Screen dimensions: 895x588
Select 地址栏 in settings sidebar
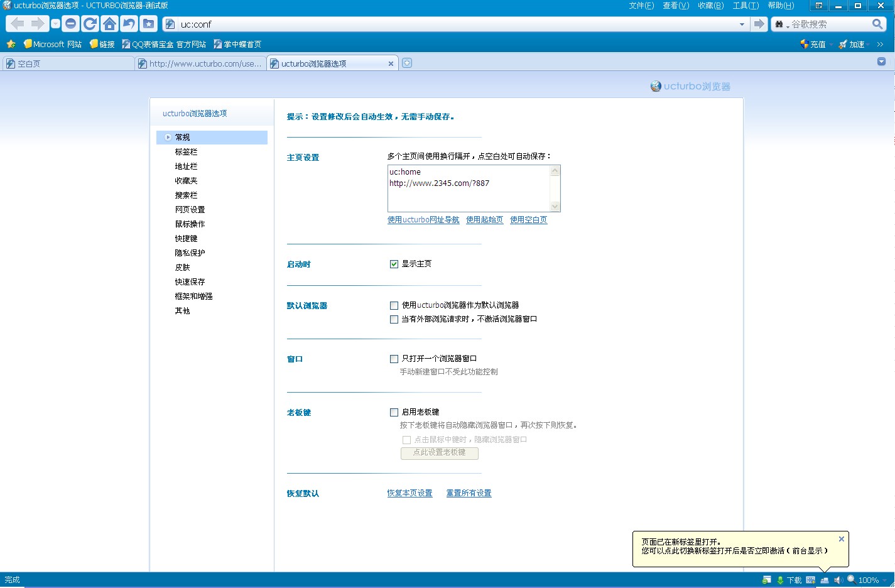pos(186,166)
